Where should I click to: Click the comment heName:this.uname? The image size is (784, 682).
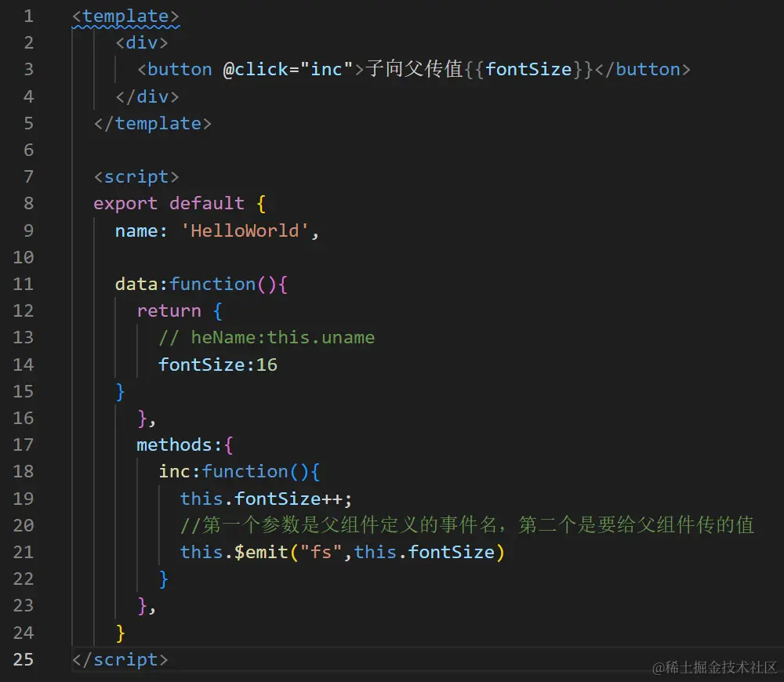(267, 338)
